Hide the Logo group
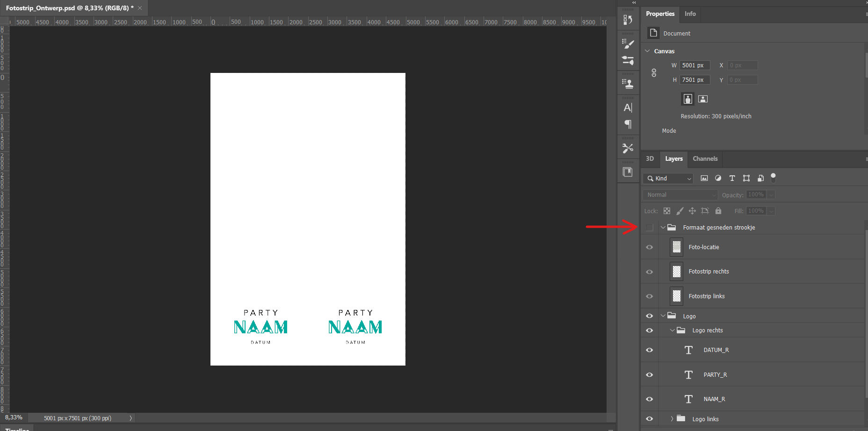 [650, 316]
